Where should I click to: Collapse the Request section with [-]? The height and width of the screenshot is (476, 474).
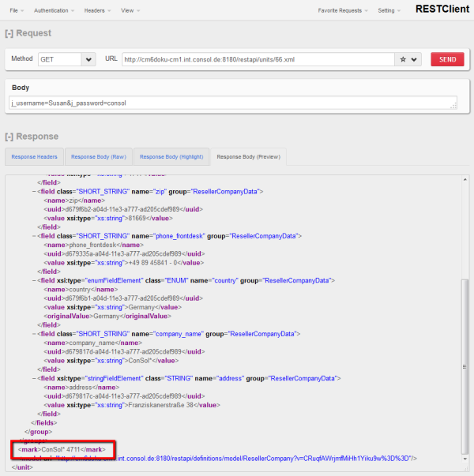(11, 33)
